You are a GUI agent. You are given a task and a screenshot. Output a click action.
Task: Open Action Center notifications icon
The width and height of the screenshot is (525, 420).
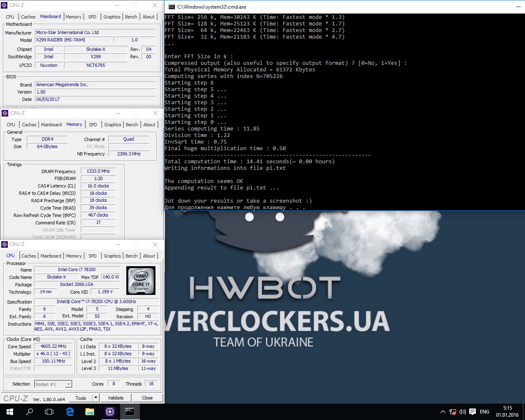point(472,412)
